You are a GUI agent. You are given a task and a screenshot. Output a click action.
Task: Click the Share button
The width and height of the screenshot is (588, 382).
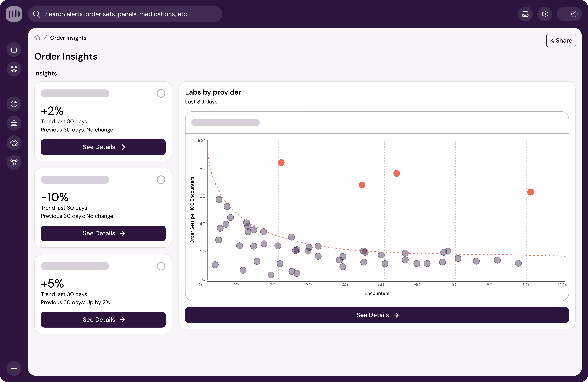pos(561,41)
